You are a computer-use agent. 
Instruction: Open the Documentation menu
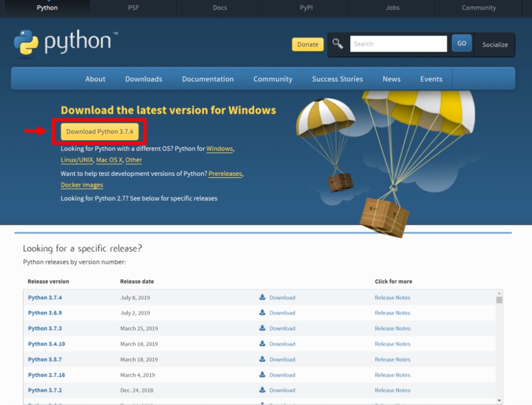point(208,79)
